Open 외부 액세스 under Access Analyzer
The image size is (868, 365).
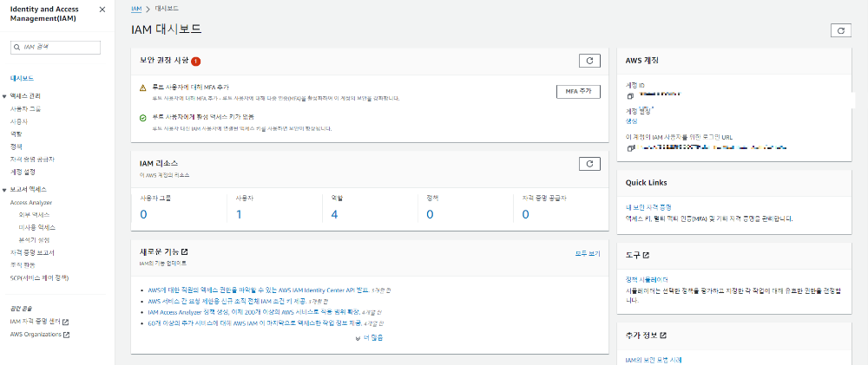(x=34, y=214)
